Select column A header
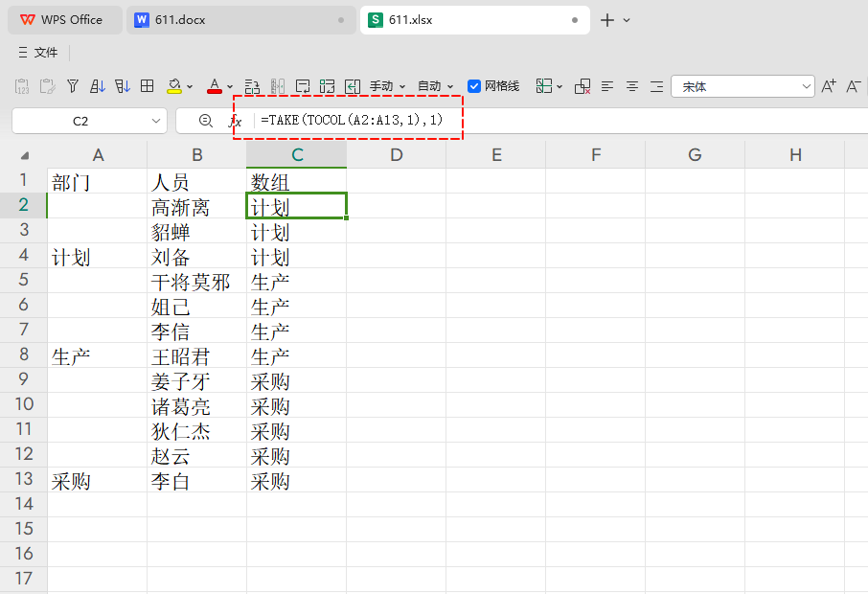Screen dimensions: 868x594 98,155
